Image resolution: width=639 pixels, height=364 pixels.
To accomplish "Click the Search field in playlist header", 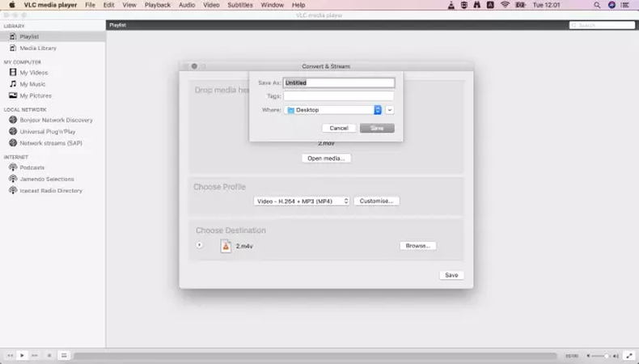I will [x=602, y=25].
